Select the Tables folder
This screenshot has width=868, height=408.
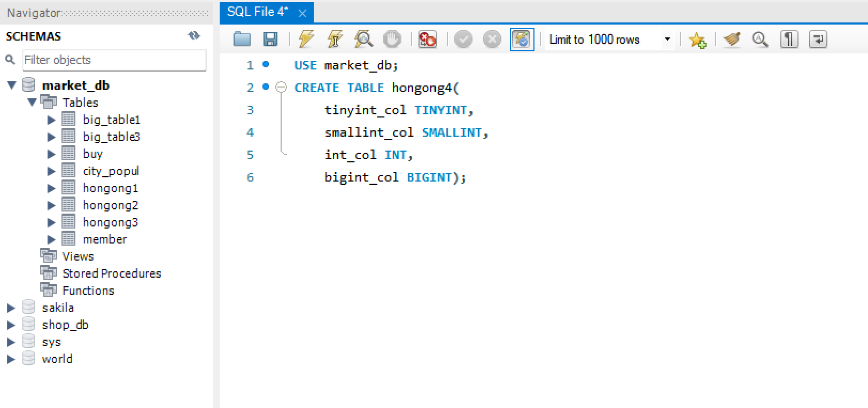click(x=80, y=103)
